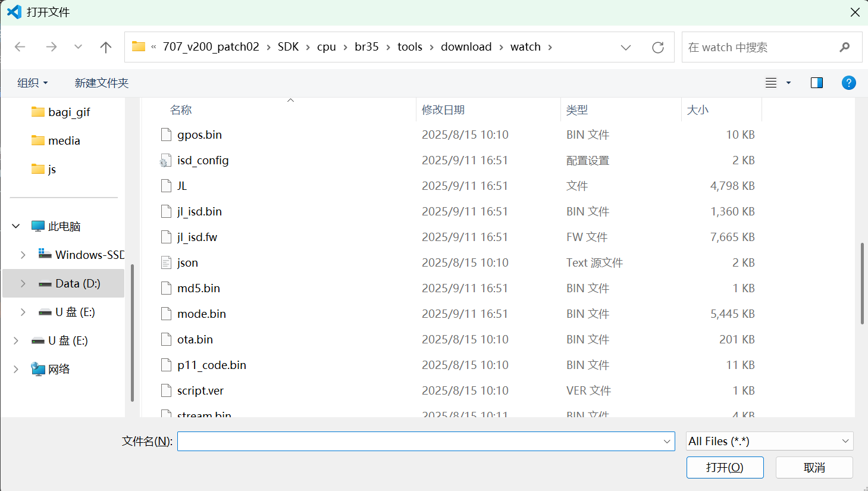Open the 组织 dropdown menu
This screenshot has width=868, height=491.
click(x=32, y=83)
